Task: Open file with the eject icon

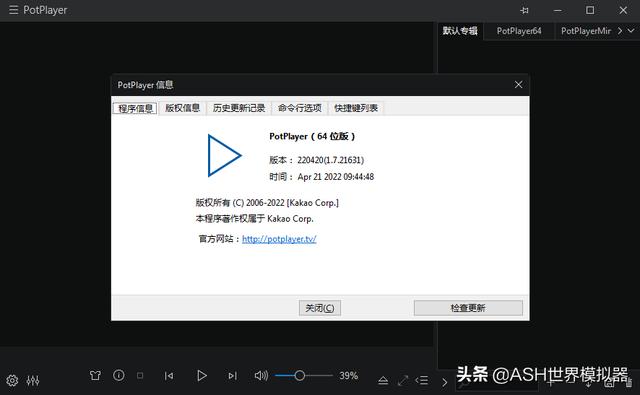Action: (383, 381)
